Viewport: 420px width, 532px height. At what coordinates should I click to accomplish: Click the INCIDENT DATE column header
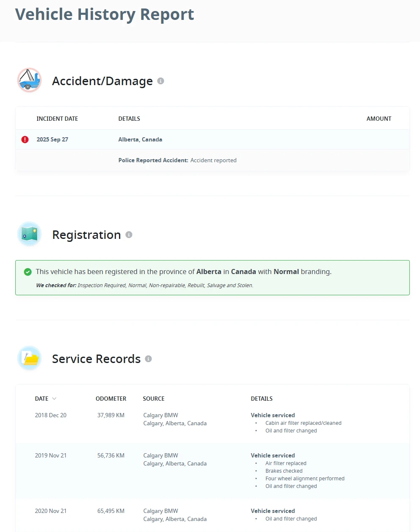57,119
